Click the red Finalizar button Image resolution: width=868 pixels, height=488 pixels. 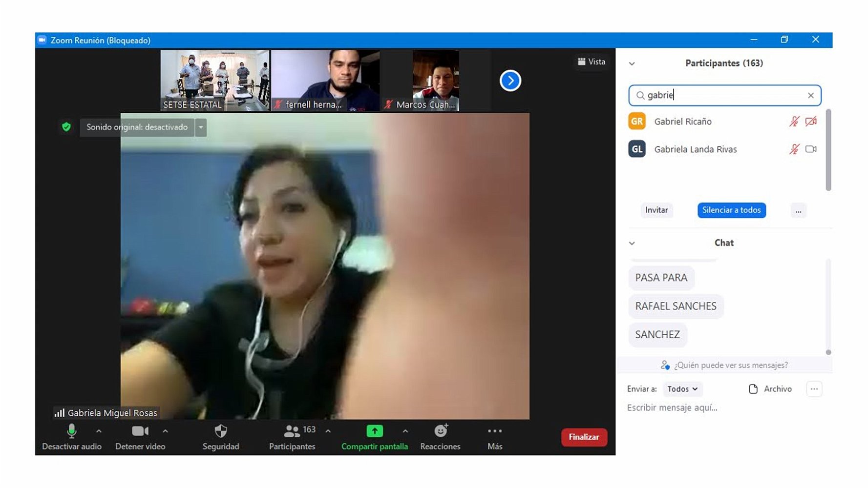(x=584, y=437)
